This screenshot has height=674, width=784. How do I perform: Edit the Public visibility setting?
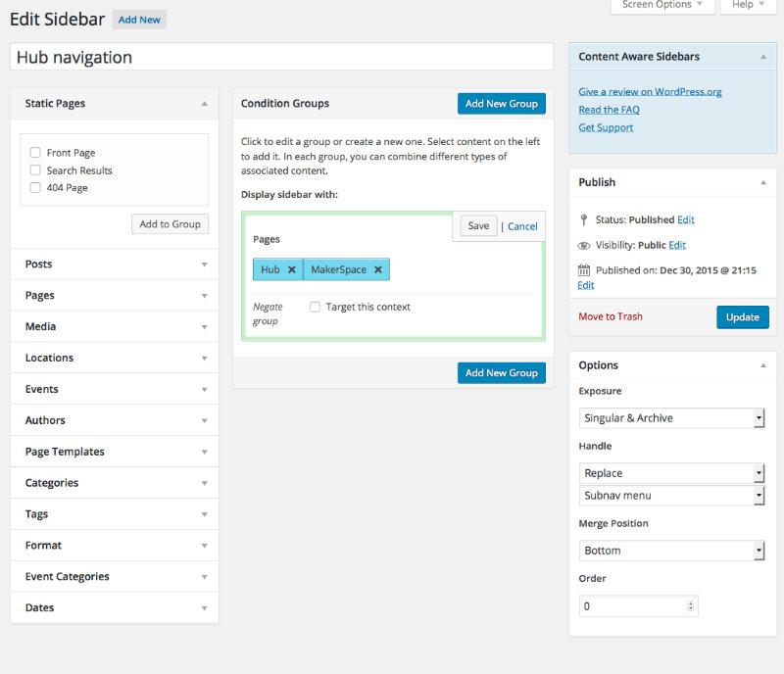point(677,245)
